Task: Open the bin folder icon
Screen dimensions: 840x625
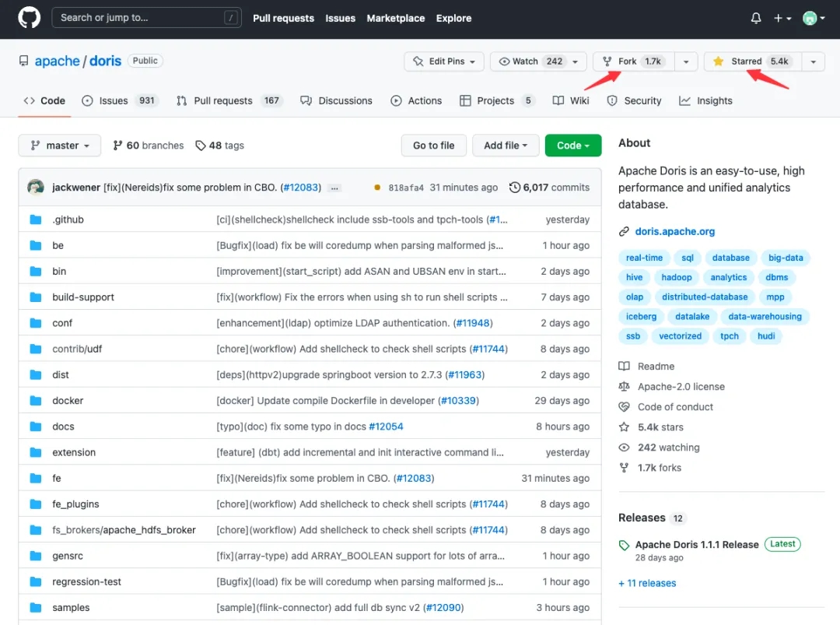Action: (x=36, y=271)
